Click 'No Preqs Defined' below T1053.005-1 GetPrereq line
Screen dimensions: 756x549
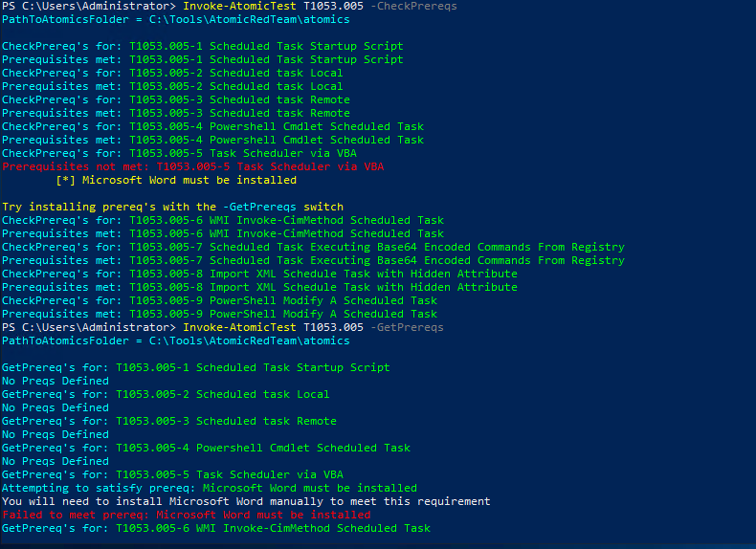56,382
